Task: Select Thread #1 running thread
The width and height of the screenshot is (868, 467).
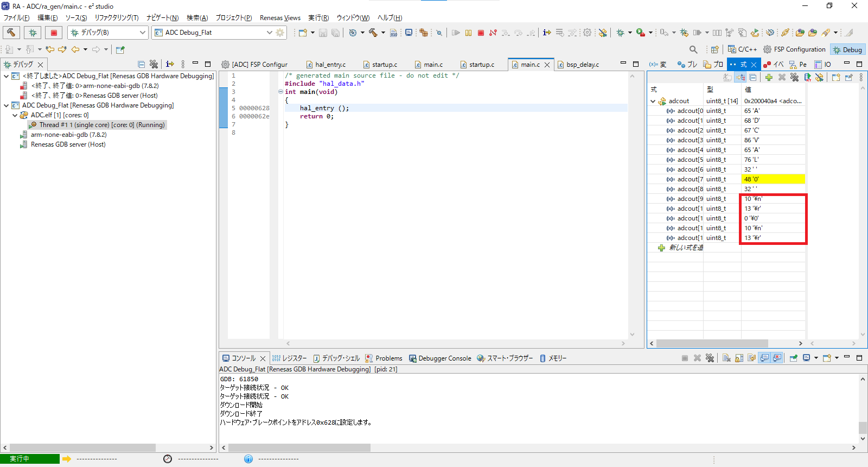Action: click(98, 125)
